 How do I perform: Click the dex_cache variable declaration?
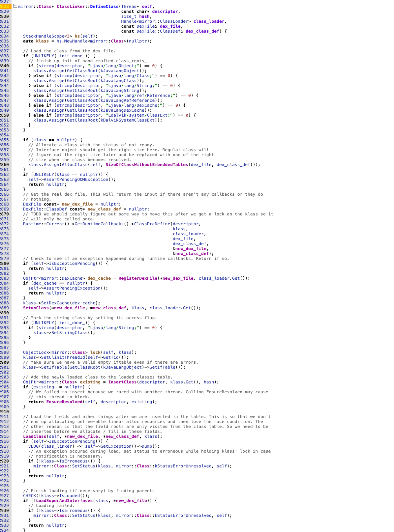[x=99, y=278]
